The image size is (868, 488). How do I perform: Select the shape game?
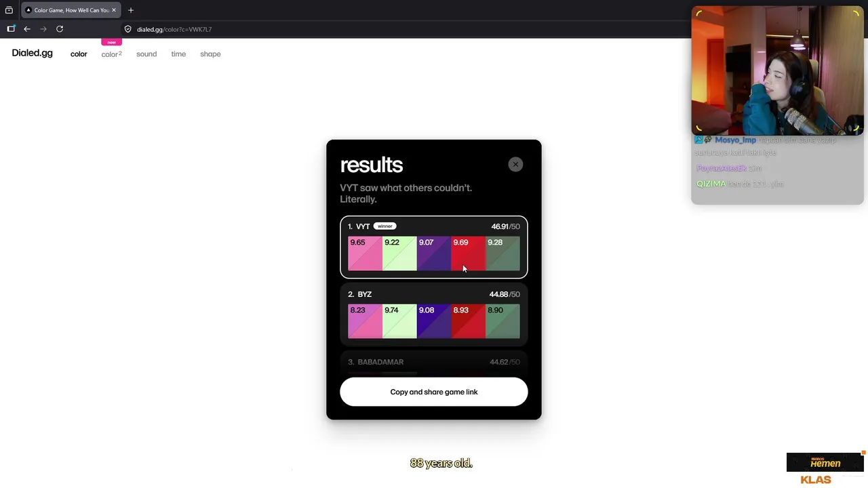(x=210, y=54)
